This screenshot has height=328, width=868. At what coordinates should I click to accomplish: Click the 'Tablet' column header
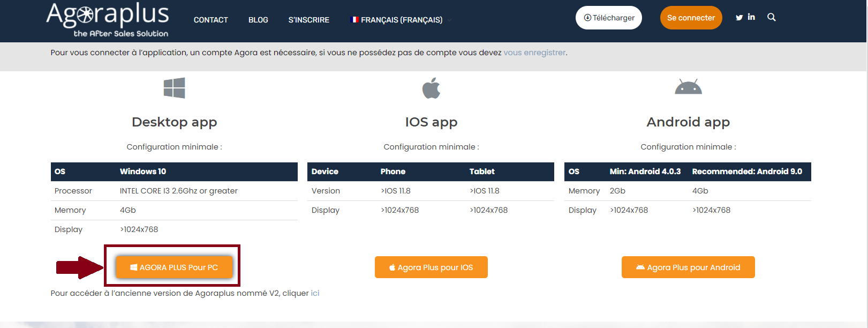[x=482, y=172]
